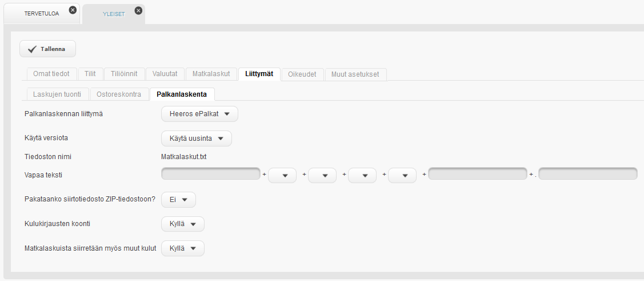This screenshot has width=644, height=281.
Task: Expand the Heeros ePalkat dropdown
Action: pyautogui.click(x=199, y=114)
